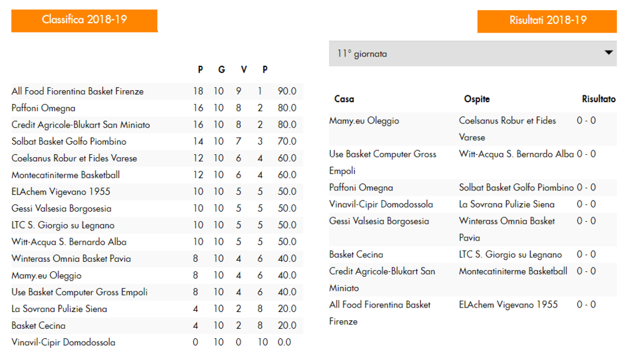Click Basket Cecina home team in results
The width and height of the screenshot is (642, 364).
click(356, 254)
